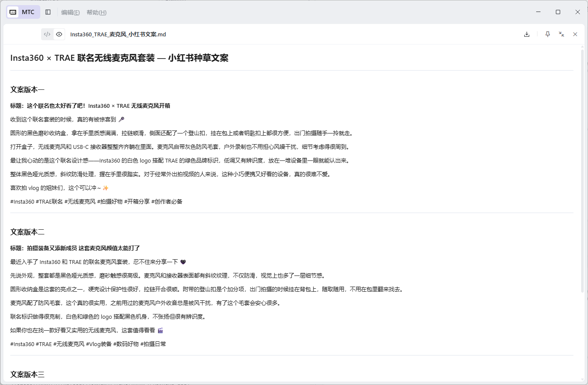
Task: Minimize the MTC window
Action: pyautogui.click(x=538, y=12)
